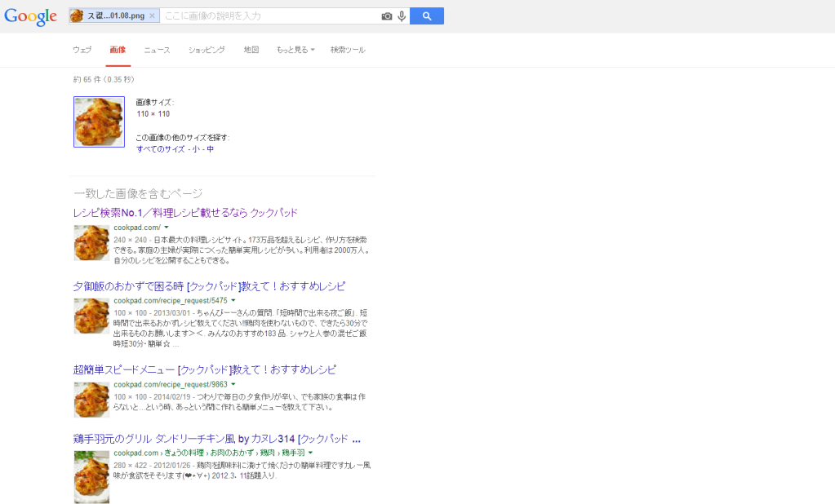Screen dimensions: 835x504
Task: Click the cookpad.com/recipe_request/9863 URL text
Action: pos(171,384)
